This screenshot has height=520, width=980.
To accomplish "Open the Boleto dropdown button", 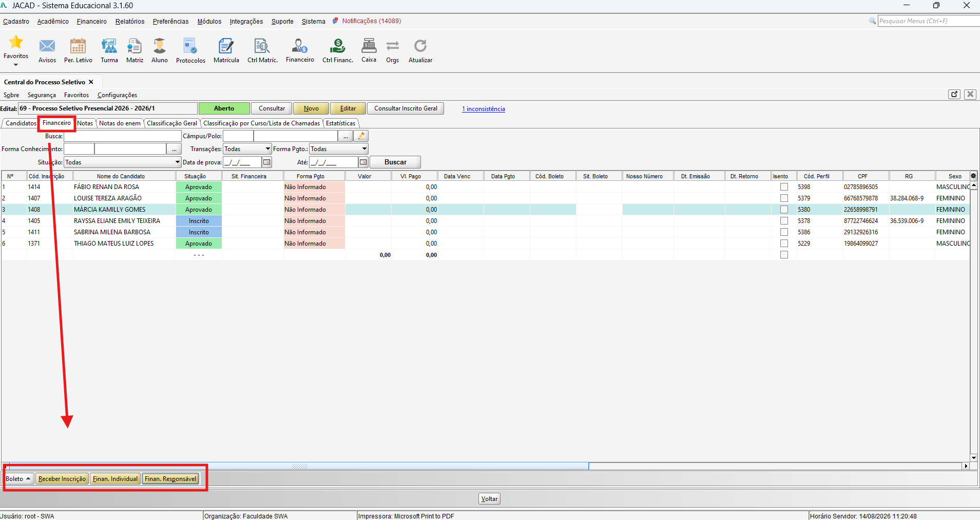I will 19,479.
